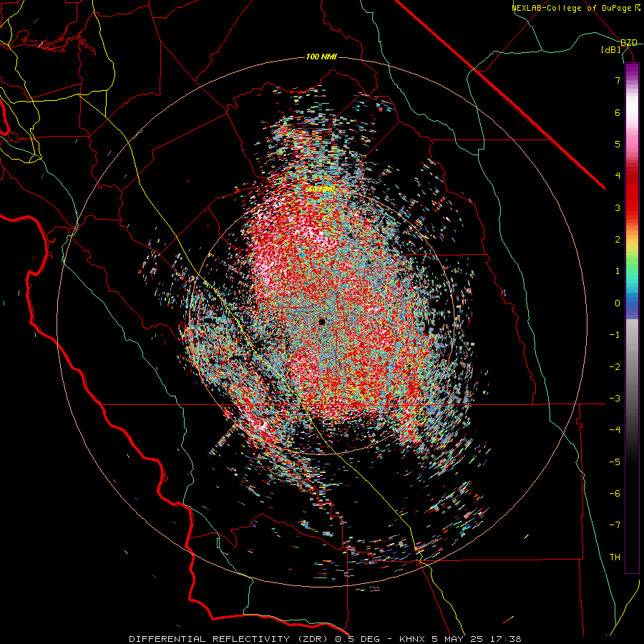
Task: Click the '-7' tick label on the scale
Action: 615,525
